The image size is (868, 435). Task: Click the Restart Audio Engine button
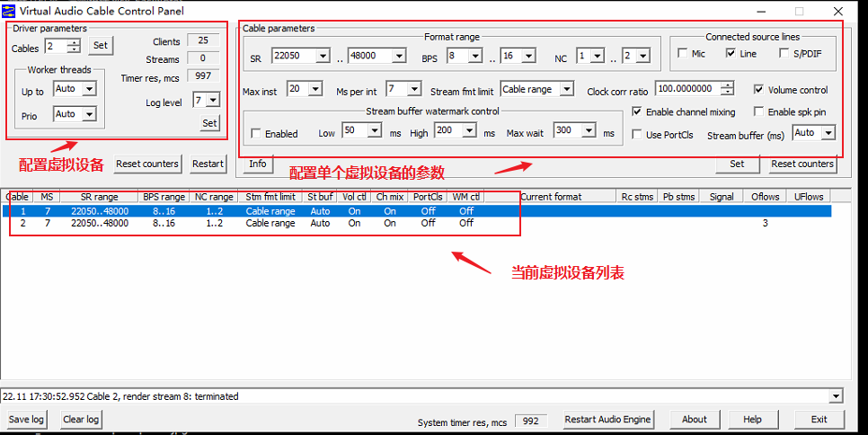(x=607, y=419)
